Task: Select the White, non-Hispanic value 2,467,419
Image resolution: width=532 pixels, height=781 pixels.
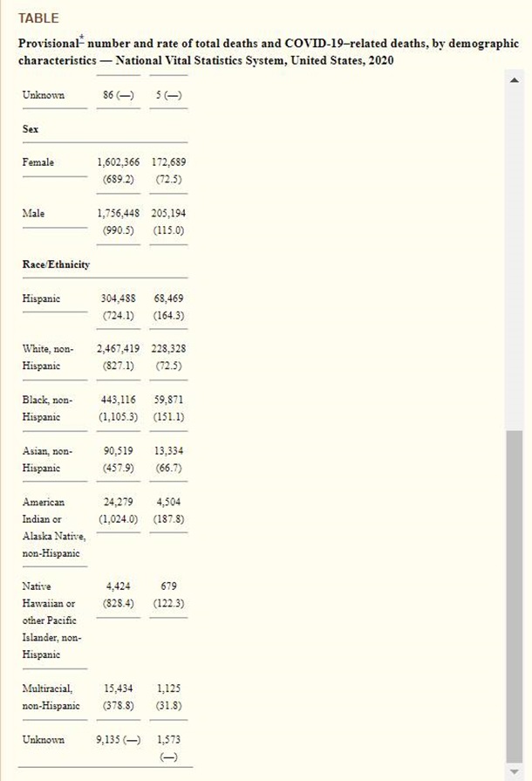Action: tap(118, 348)
